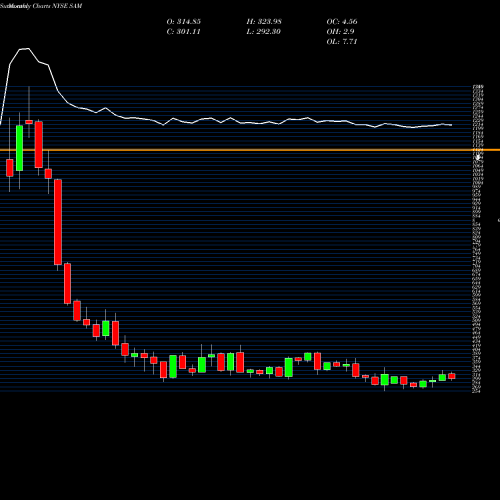Click the orange horizontal price level line
This screenshot has width=500, height=500.
pyautogui.click(x=250, y=150)
